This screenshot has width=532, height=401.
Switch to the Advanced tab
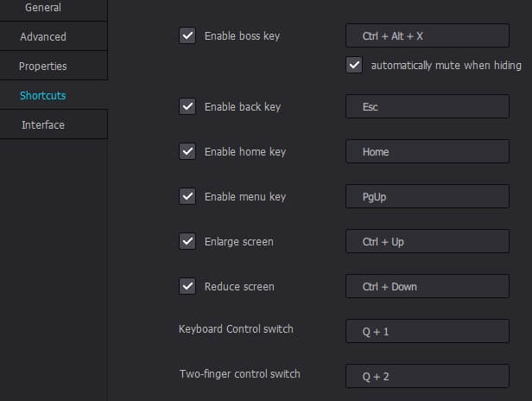click(x=43, y=36)
